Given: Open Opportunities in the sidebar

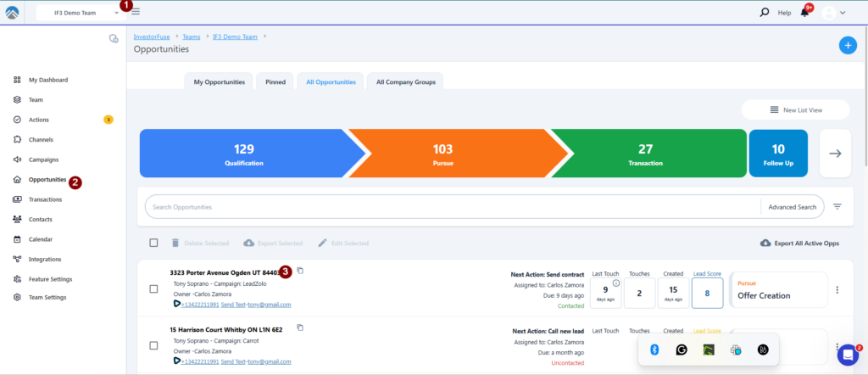Looking at the screenshot, I should click(x=47, y=180).
